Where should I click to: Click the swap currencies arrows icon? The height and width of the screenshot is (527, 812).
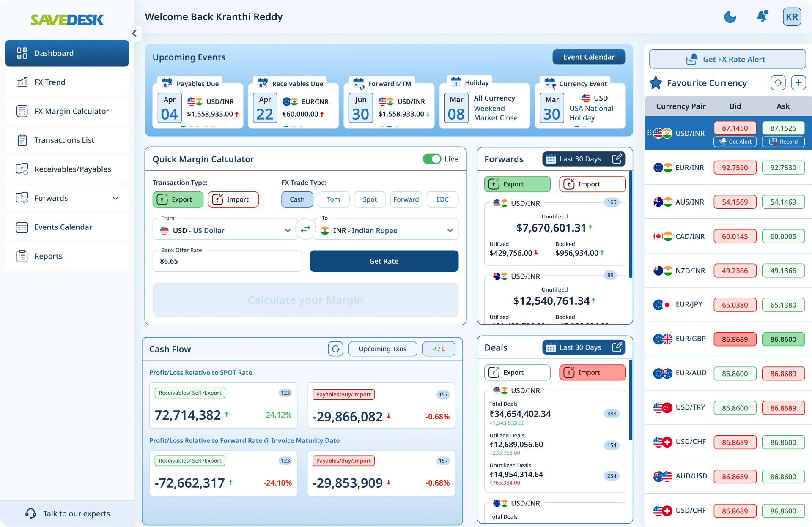pyautogui.click(x=305, y=229)
